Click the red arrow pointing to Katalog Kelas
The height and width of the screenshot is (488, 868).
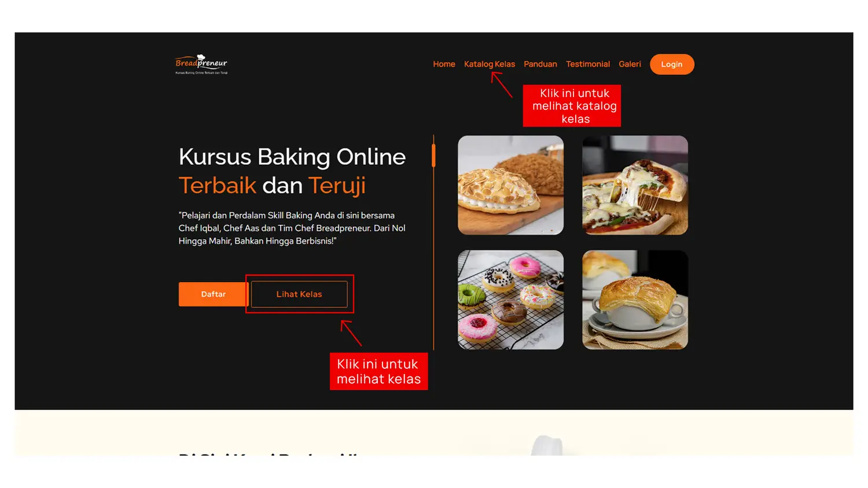point(502,84)
